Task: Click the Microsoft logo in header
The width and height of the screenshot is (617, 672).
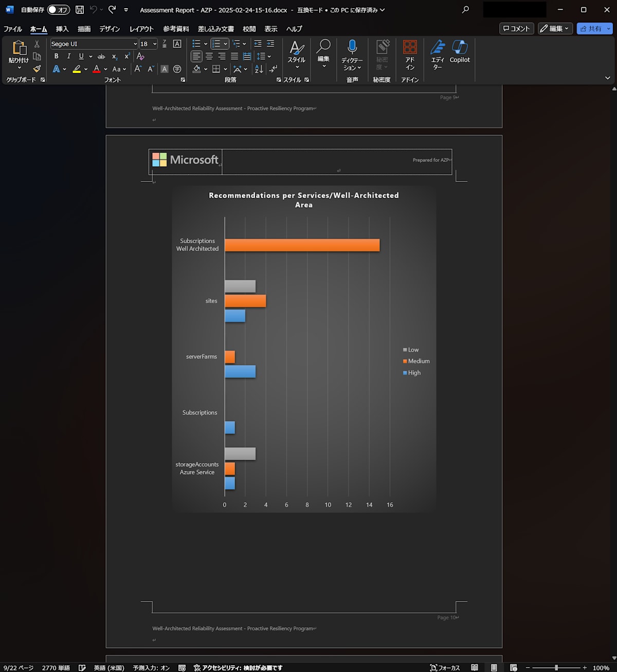Action: (186, 160)
